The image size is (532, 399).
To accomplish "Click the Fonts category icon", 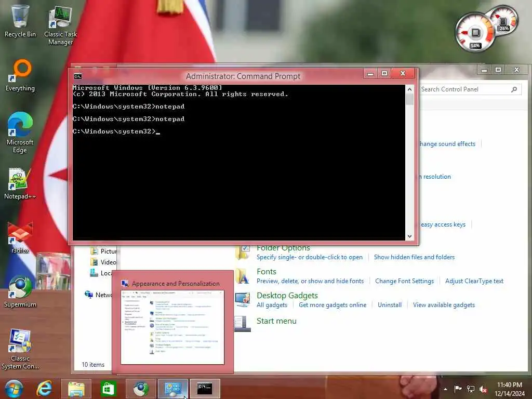I will [243, 276].
